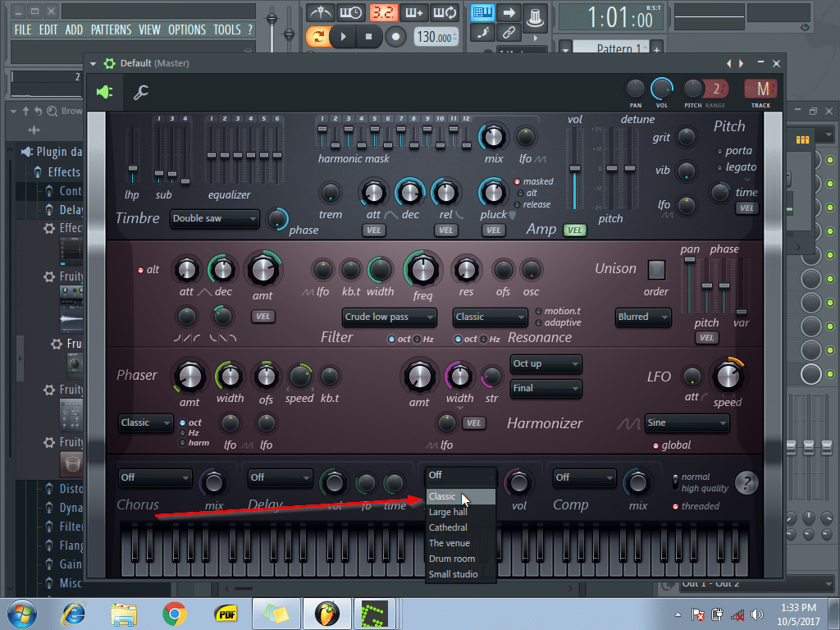Expand the Sine LFO shape dropdown
The width and height of the screenshot is (840, 630).
tap(687, 422)
